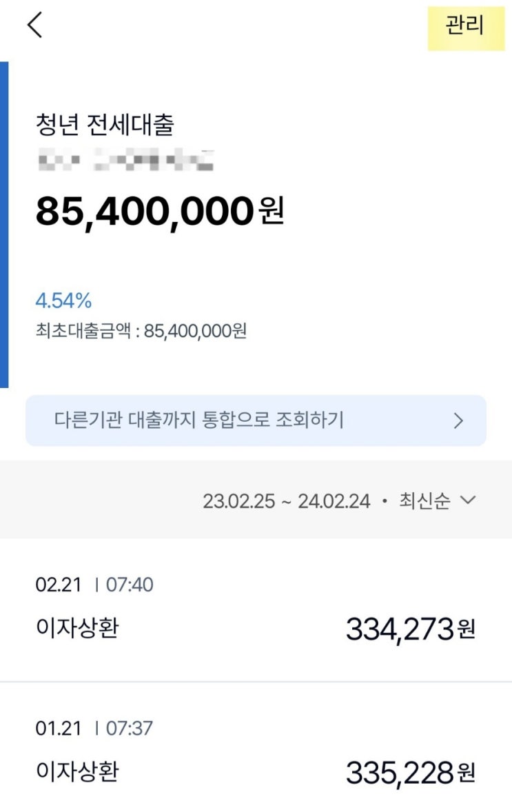Tap the 334,273원 payment amount
Viewport: 512px width, 812px height.
pyautogui.click(x=410, y=629)
